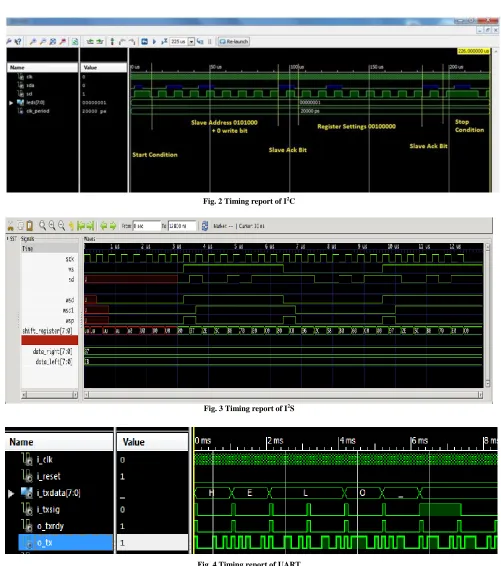Click the zoom out magnifier in ISim toolbar
This screenshot has height=566, width=501.
[x=43, y=42]
